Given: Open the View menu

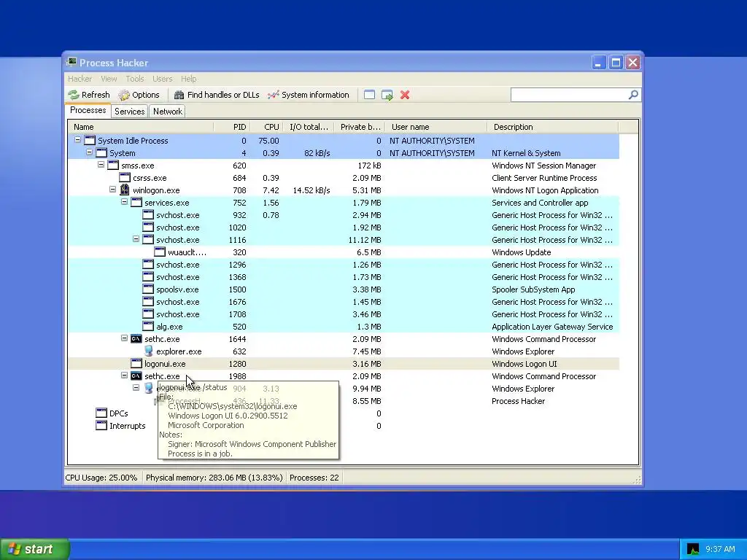Looking at the screenshot, I should (109, 79).
